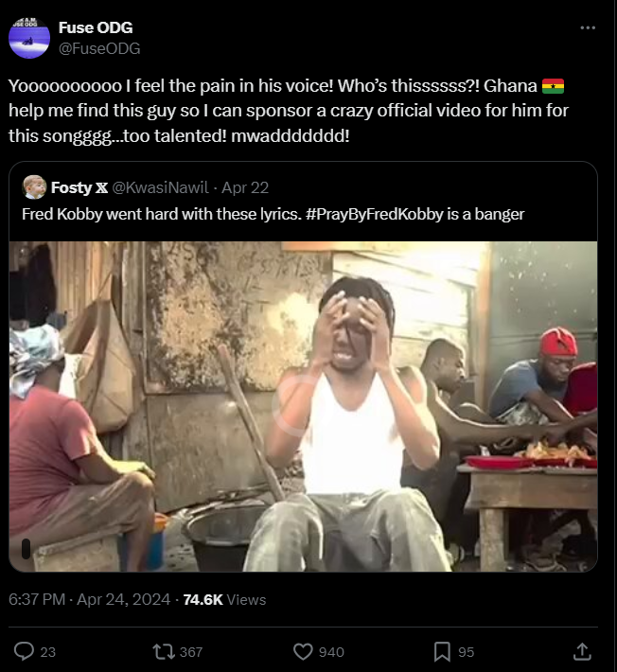Click Fosty's small profile avatar
The image size is (617, 672).
(34, 186)
